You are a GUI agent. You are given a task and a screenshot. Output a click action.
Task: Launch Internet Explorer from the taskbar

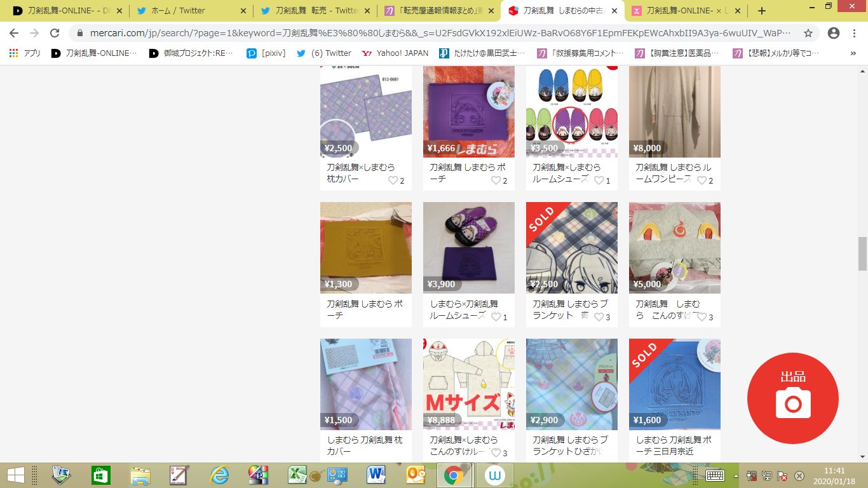(x=219, y=475)
